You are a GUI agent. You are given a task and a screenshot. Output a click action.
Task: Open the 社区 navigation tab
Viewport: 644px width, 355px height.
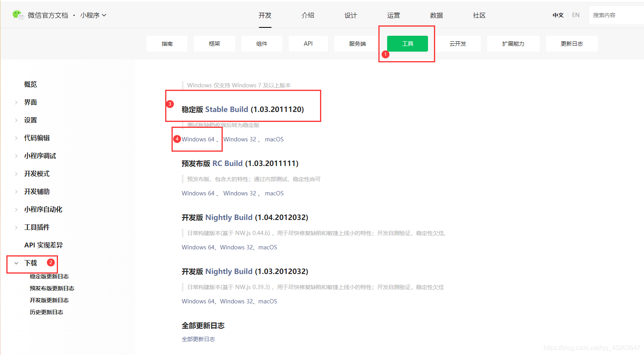click(x=479, y=15)
